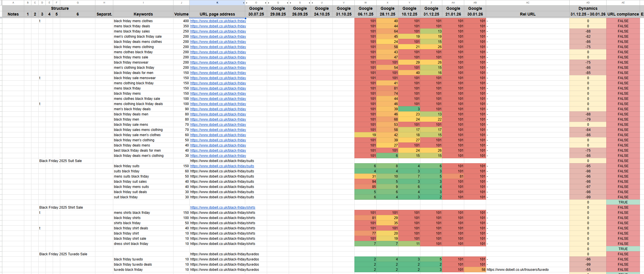This screenshot has height=274, width=644.
Task: Select column W by its header letter
Action: coord(365,3)
